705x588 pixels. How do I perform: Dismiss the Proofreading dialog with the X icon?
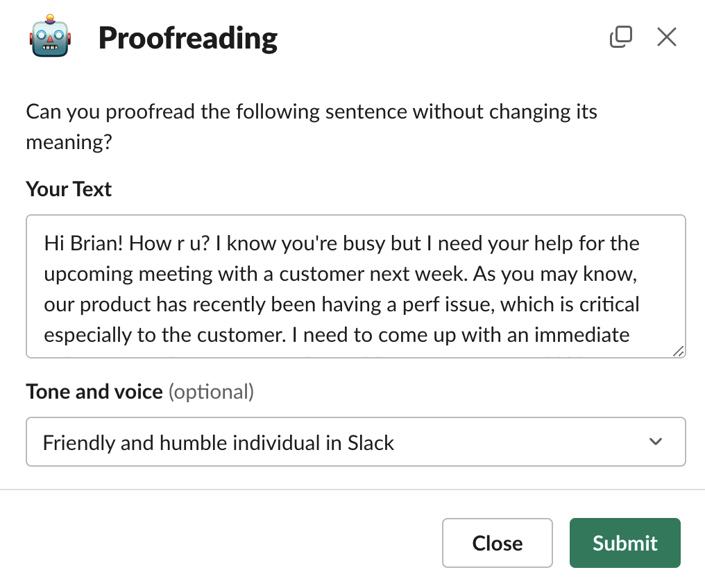[x=666, y=37]
